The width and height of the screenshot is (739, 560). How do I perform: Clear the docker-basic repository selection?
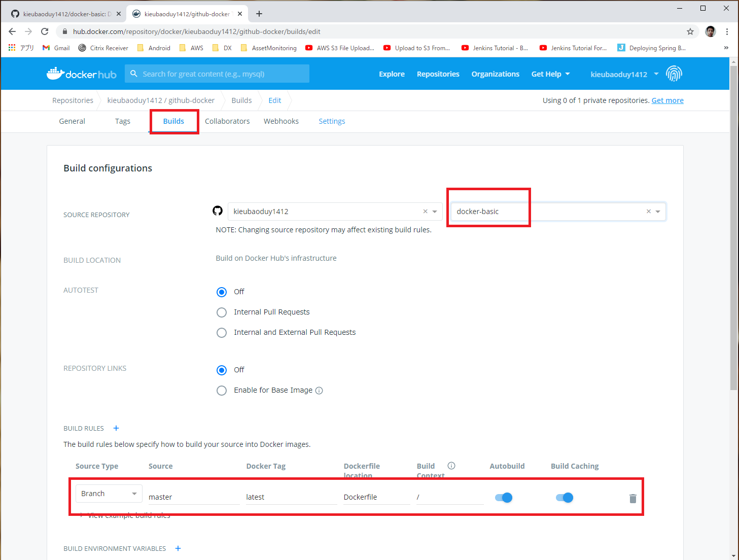point(648,212)
